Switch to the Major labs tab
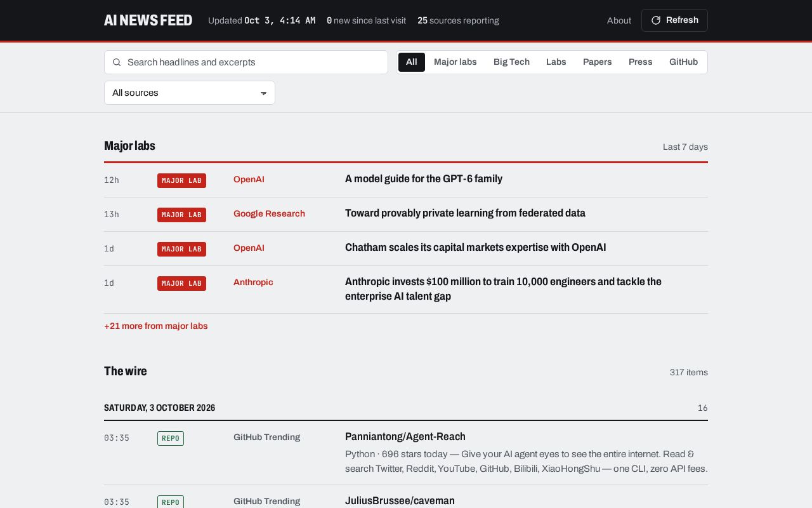 point(455,62)
